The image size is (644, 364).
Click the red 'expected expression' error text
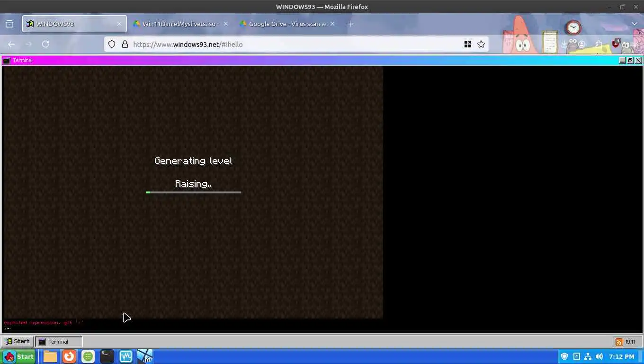point(43,322)
